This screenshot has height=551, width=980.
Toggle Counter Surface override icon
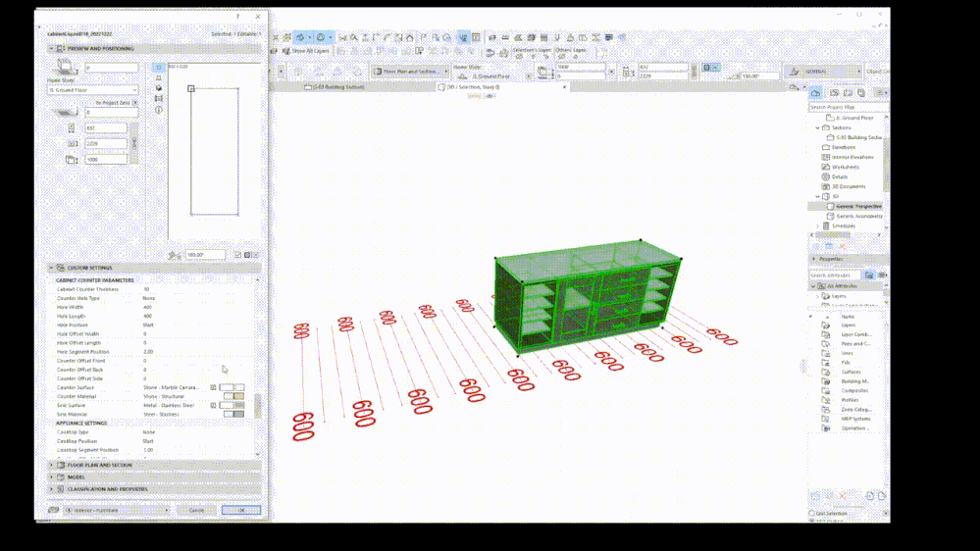[213, 387]
